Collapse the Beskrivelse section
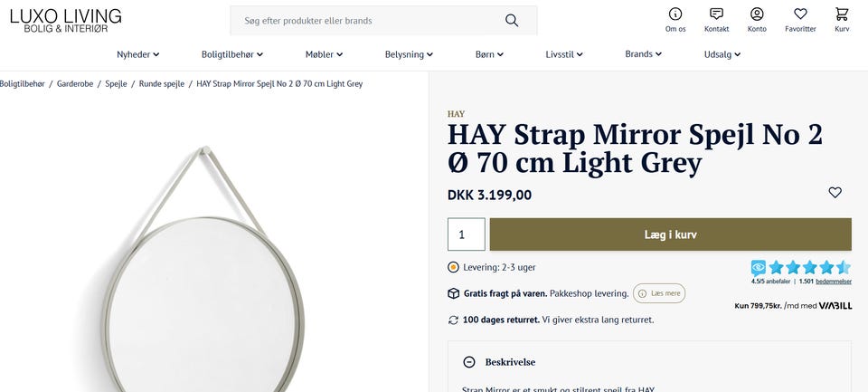 [469, 362]
